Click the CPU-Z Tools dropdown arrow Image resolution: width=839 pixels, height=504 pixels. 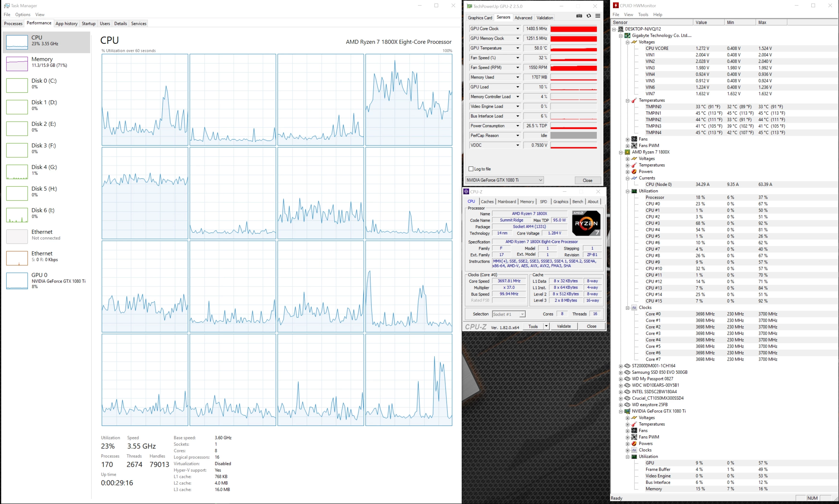pyautogui.click(x=546, y=326)
